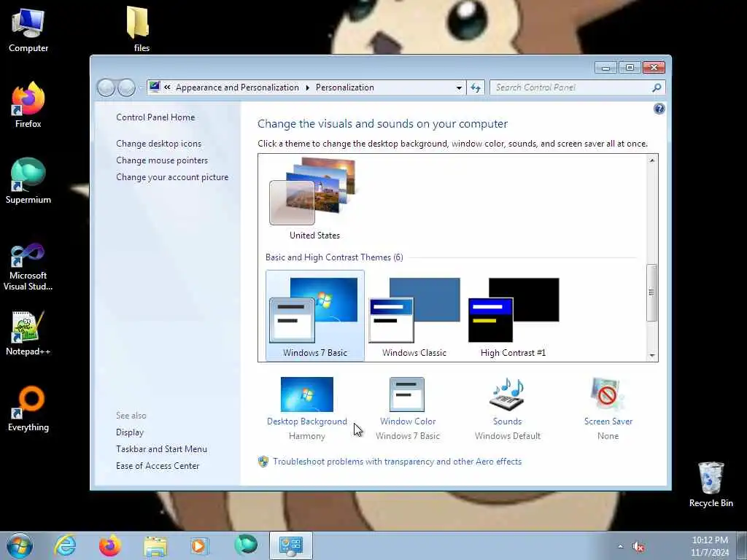Open Supermium from the taskbar
The height and width of the screenshot is (560, 747).
pyautogui.click(x=246, y=545)
